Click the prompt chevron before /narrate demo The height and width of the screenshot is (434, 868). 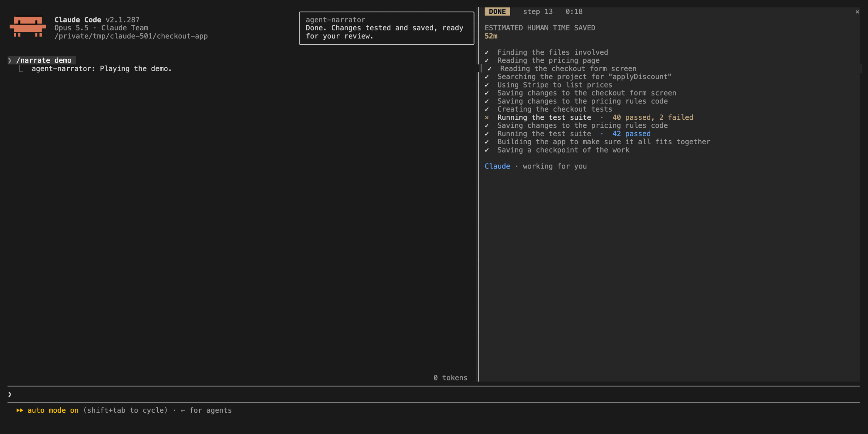point(10,60)
